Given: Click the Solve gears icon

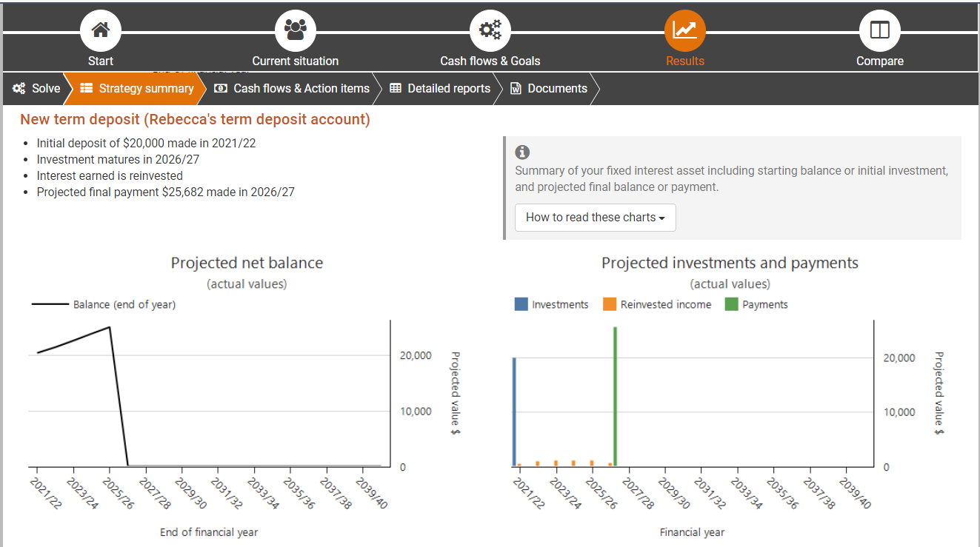Looking at the screenshot, I should pos(19,89).
